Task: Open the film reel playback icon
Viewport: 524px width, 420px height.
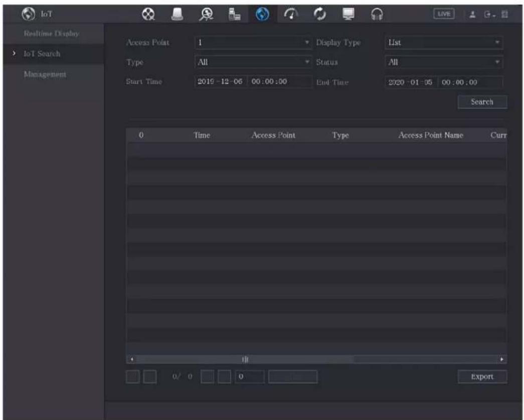Action: 148,14
